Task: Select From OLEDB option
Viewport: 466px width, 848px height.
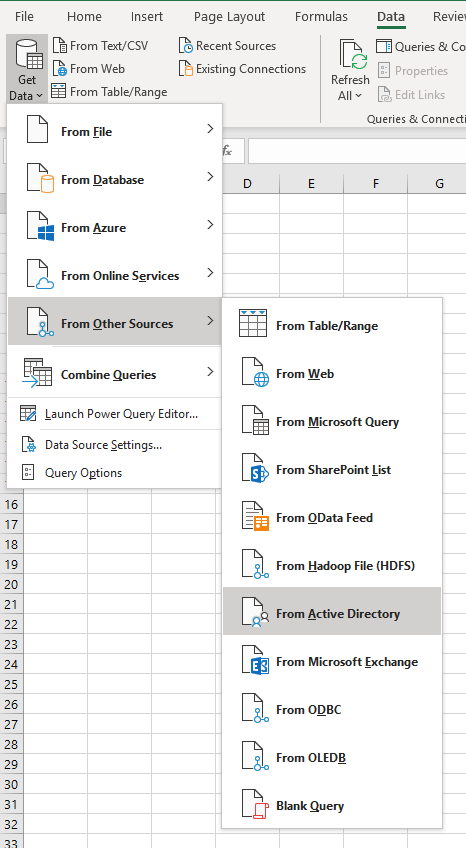Action: 332,756
